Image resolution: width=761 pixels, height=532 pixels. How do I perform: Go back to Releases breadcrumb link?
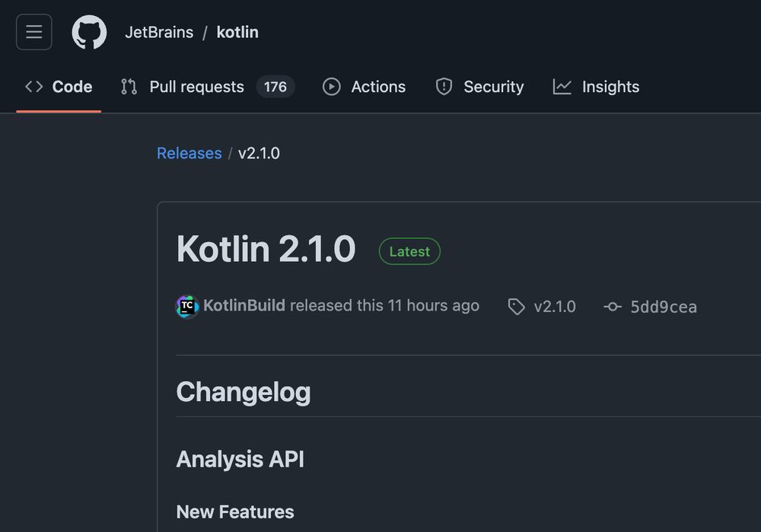pos(189,153)
